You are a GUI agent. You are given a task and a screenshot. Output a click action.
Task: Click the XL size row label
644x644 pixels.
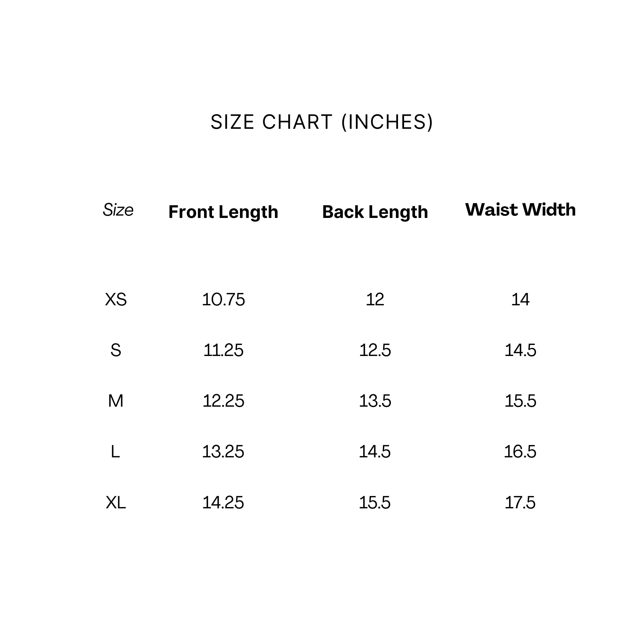click(x=116, y=503)
